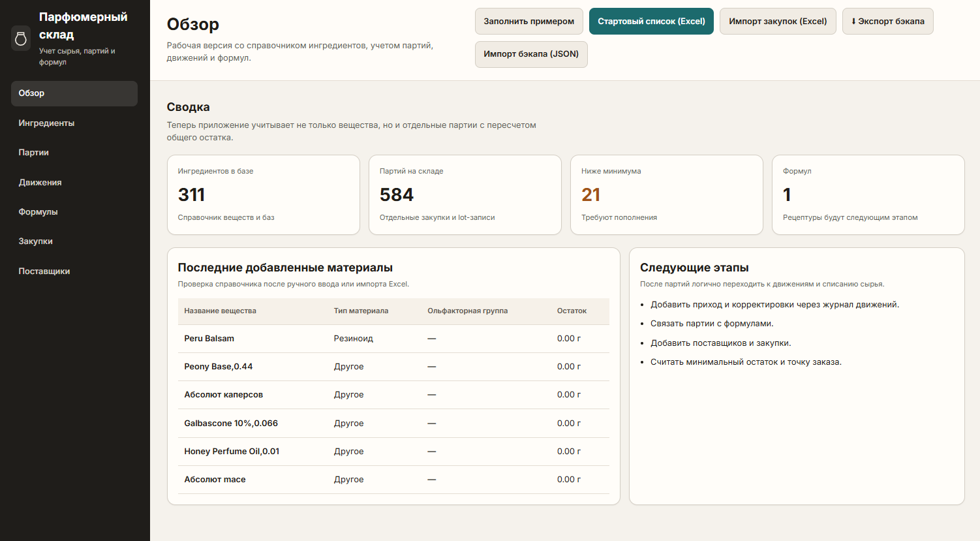
Task: Click the Galbascone 10%,0.066 row
Action: (393, 424)
